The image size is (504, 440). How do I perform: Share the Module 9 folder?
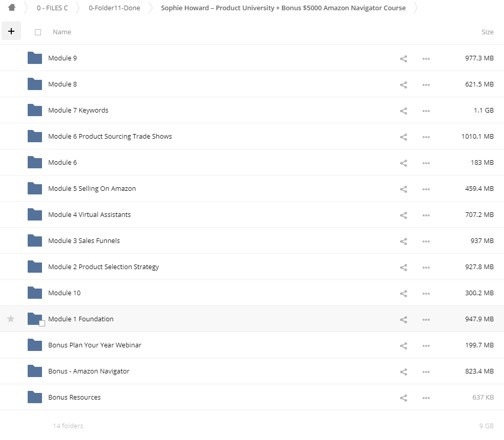click(403, 58)
